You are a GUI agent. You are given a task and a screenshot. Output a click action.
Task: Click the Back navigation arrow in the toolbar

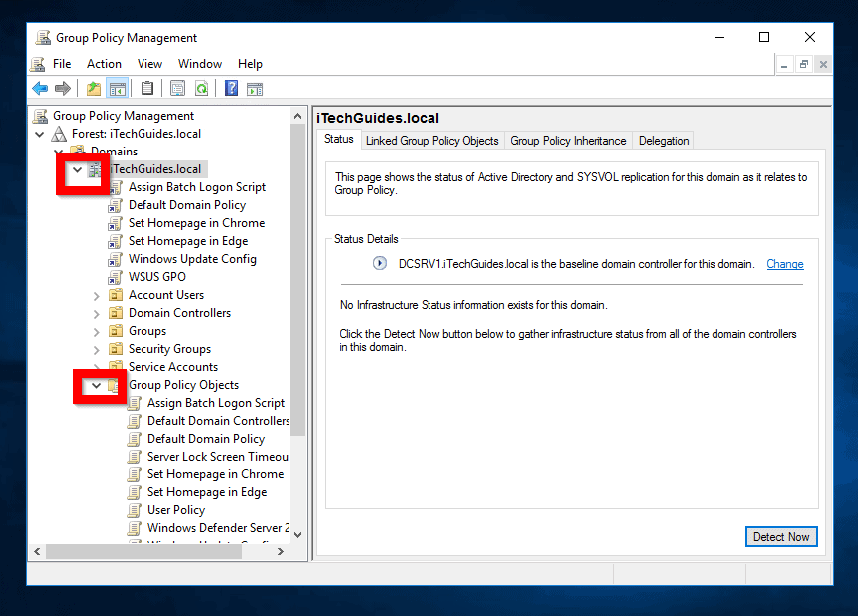(38, 88)
